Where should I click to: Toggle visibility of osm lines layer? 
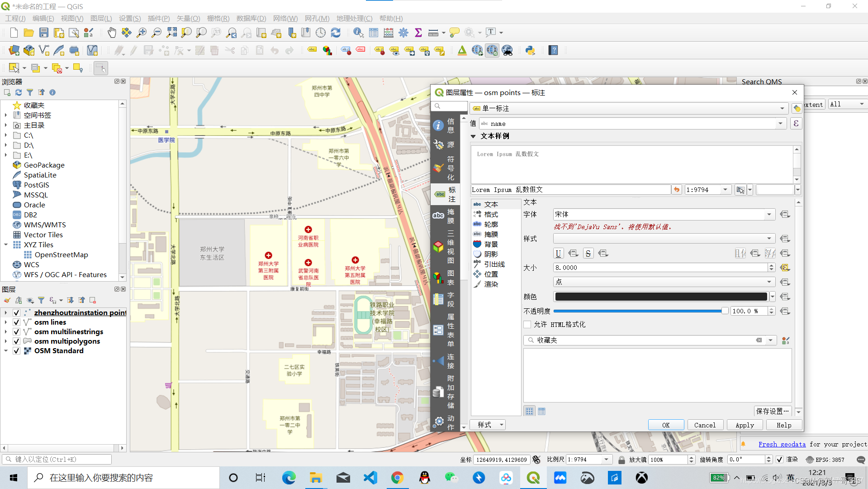pos(16,322)
